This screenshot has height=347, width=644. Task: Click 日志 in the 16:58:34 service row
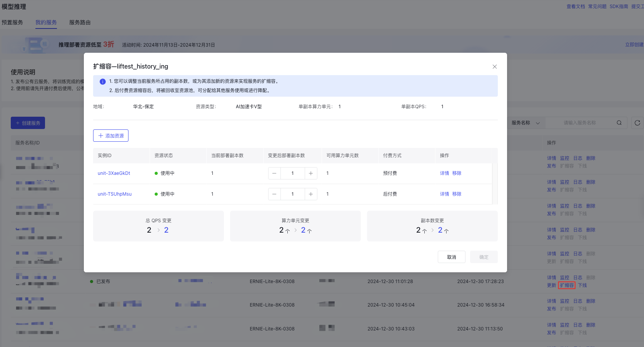coord(577,301)
